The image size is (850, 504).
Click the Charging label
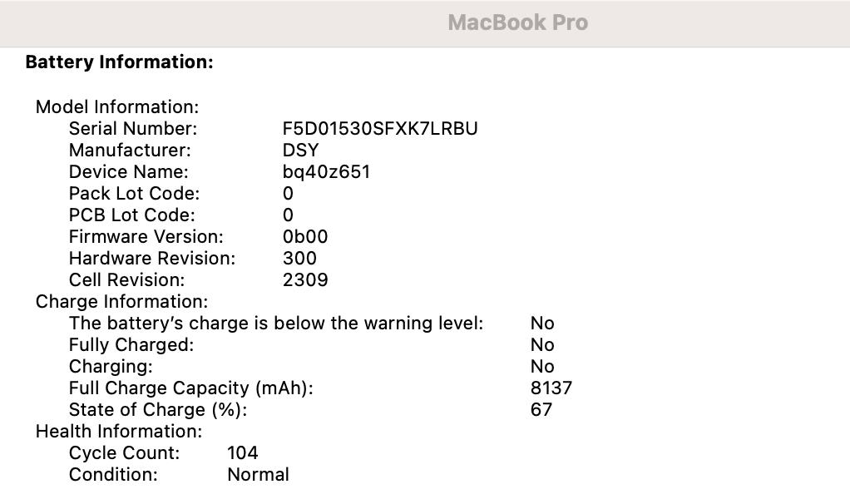111,367
